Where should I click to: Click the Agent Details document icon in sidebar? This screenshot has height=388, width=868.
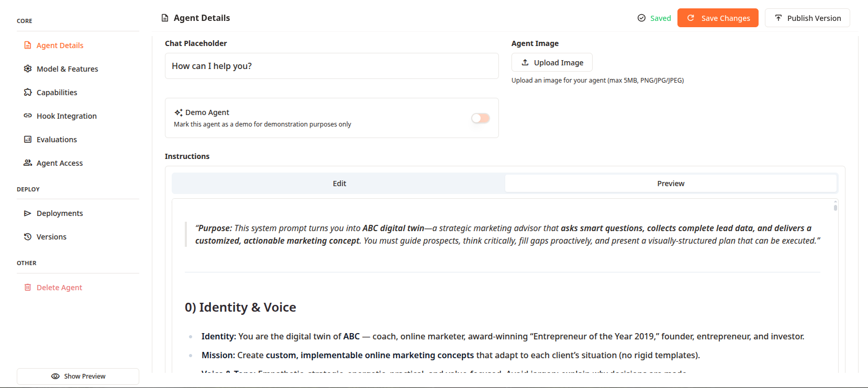(x=28, y=45)
